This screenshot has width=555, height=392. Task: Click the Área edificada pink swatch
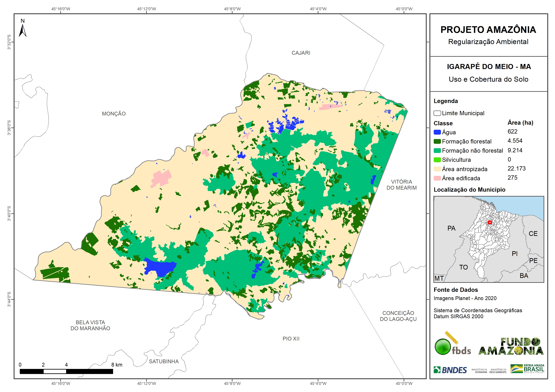pos(437,178)
